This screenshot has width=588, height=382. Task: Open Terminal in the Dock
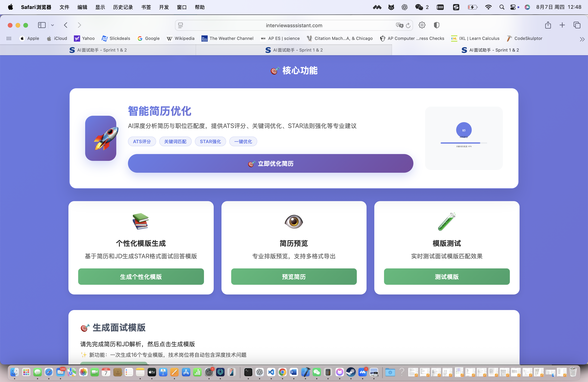click(x=248, y=372)
